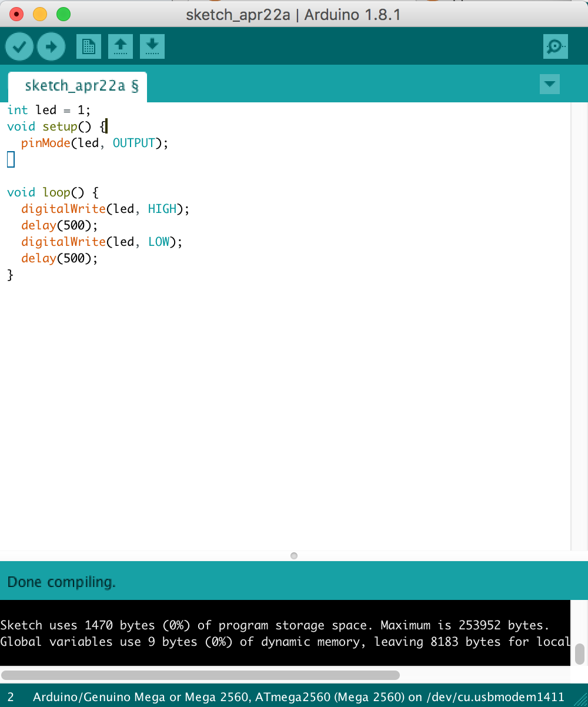The width and height of the screenshot is (588, 707).
Task: Select the sketch_apr22a tab
Action: 77,86
